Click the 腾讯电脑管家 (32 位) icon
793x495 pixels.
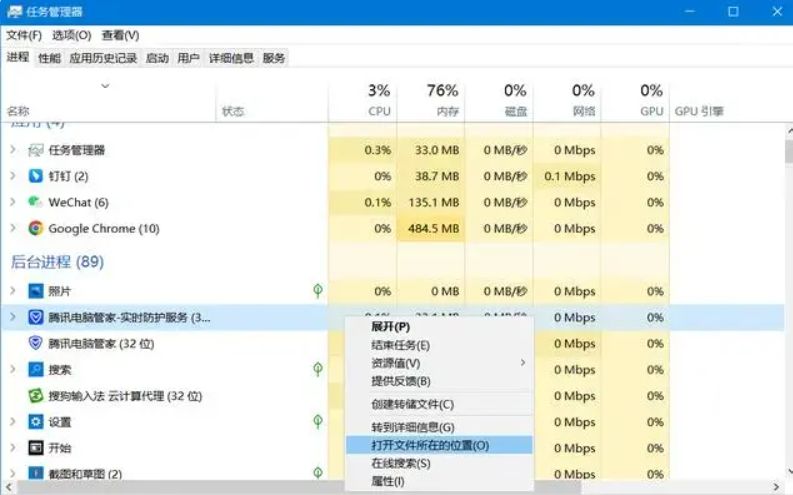(x=35, y=343)
